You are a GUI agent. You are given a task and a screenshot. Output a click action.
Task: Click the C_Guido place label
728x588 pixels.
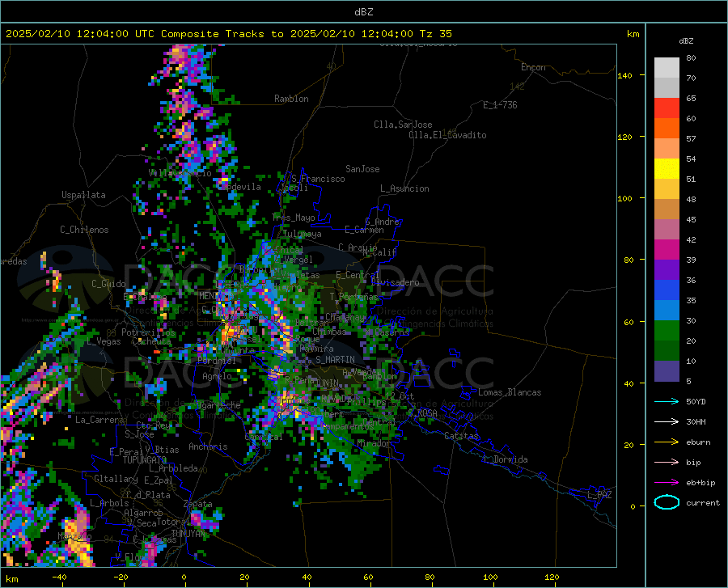[108, 284]
